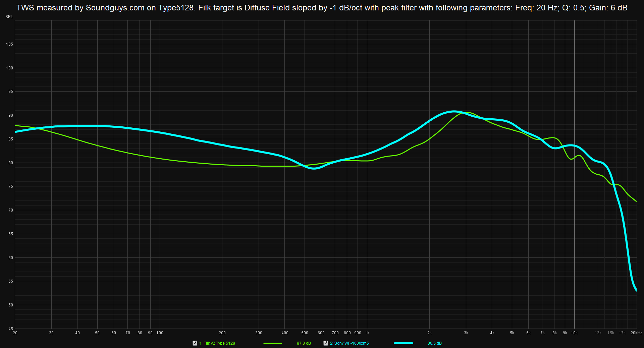
Task: Click the 500 Hz tick label
Action: [x=305, y=333]
